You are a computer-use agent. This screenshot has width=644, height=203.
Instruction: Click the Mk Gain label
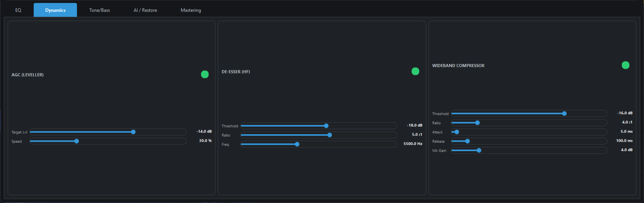click(439, 151)
